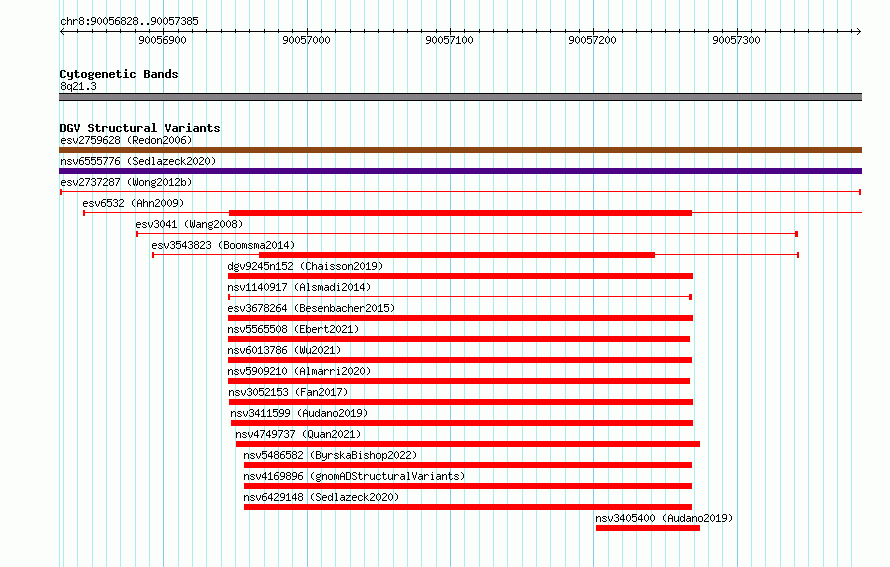The width and height of the screenshot is (890, 567).
Task: Open the nsv1140917 (Alsmadi2014) label
Action: click(x=299, y=287)
